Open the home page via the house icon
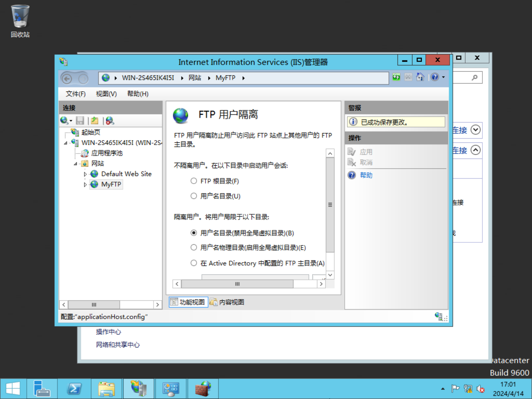Viewport: 532px width, 399px height. (420, 77)
